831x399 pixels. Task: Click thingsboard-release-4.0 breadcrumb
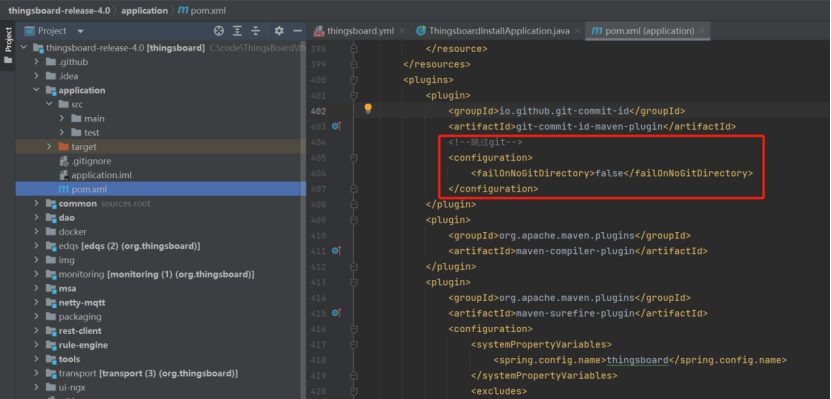[58, 11]
